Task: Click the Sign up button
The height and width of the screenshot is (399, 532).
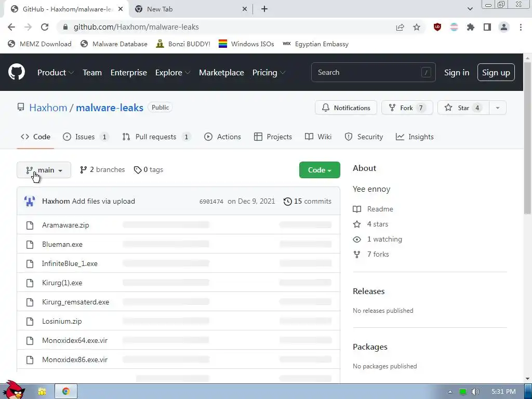Action: click(496, 73)
